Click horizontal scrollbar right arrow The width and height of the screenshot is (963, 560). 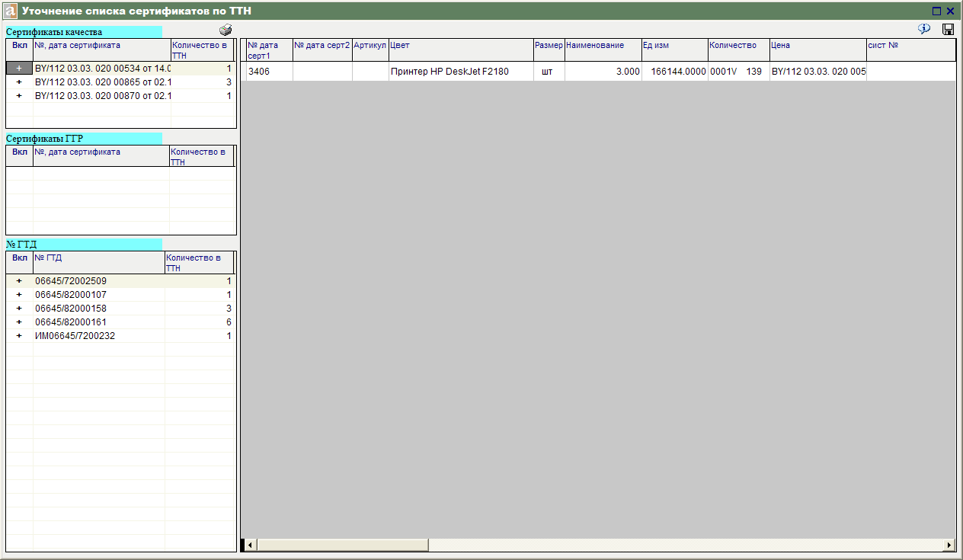coord(949,545)
